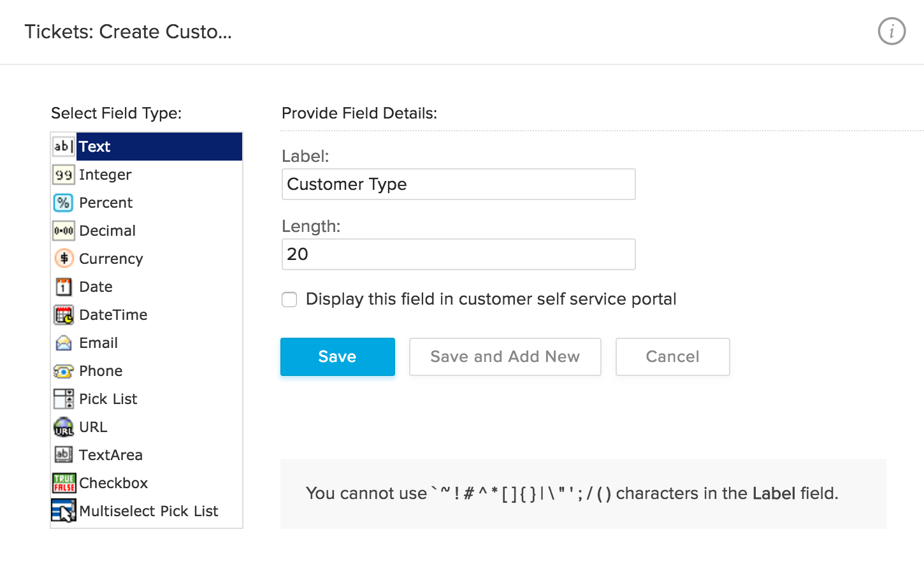This screenshot has width=924, height=571.
Task: Select the Currency field type icon
Action: point(63,259)
